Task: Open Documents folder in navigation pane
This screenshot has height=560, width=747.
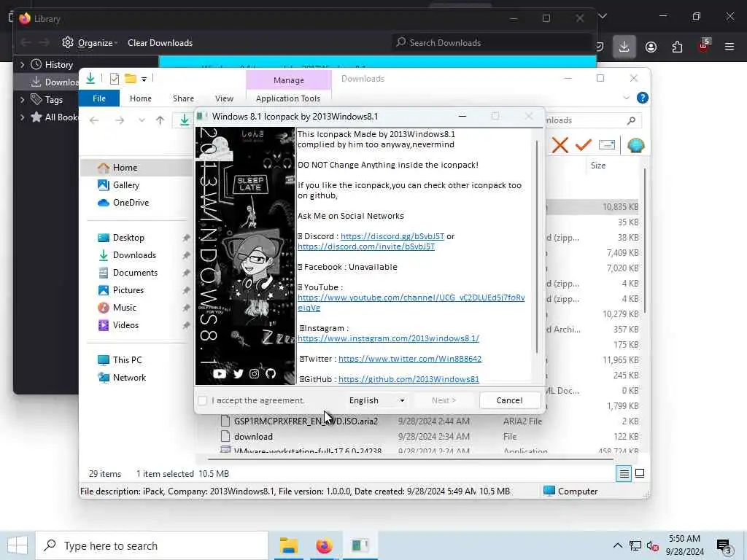Action: click(135, 273)
